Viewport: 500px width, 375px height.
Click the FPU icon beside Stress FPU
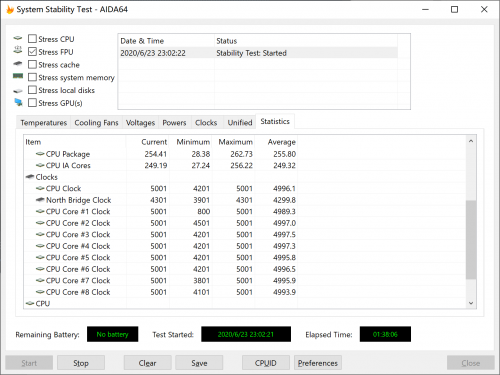(18, 50)
